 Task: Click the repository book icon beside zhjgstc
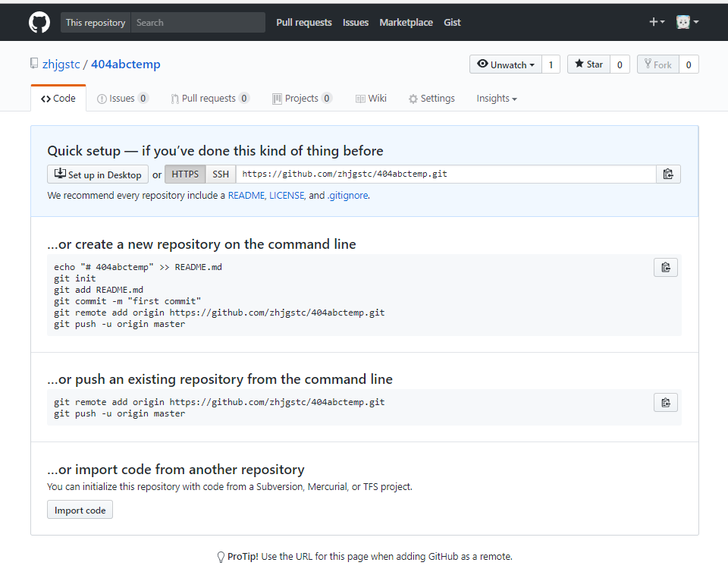(x=34, y=64)
